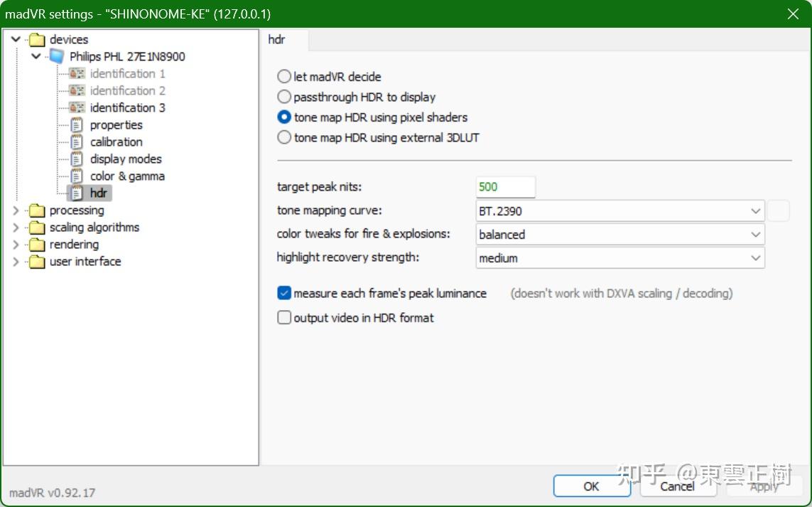Click the Philips PHL 27E1N8900 monitor icon
This screenshot has width=812, height=507.
click(57, 56)
